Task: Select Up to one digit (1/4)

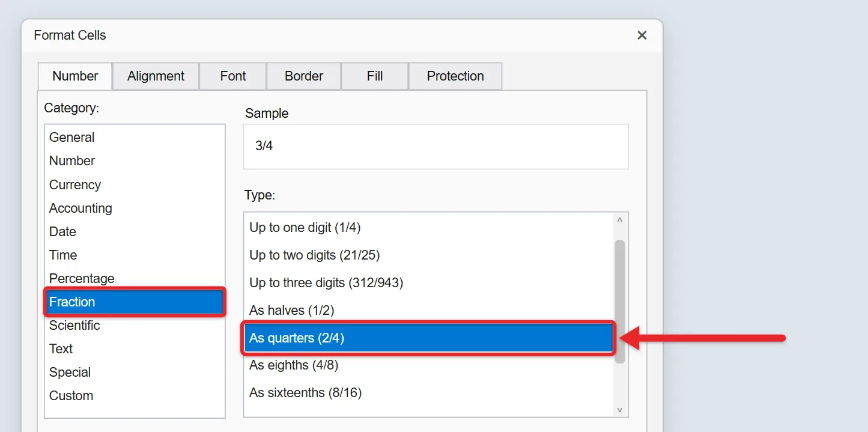Action: (428, 228)
